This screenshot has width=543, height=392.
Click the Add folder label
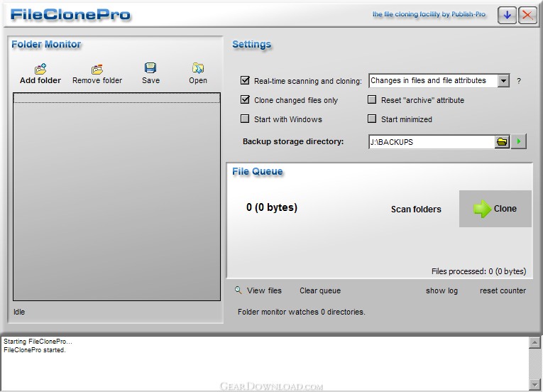coord(40,80)
